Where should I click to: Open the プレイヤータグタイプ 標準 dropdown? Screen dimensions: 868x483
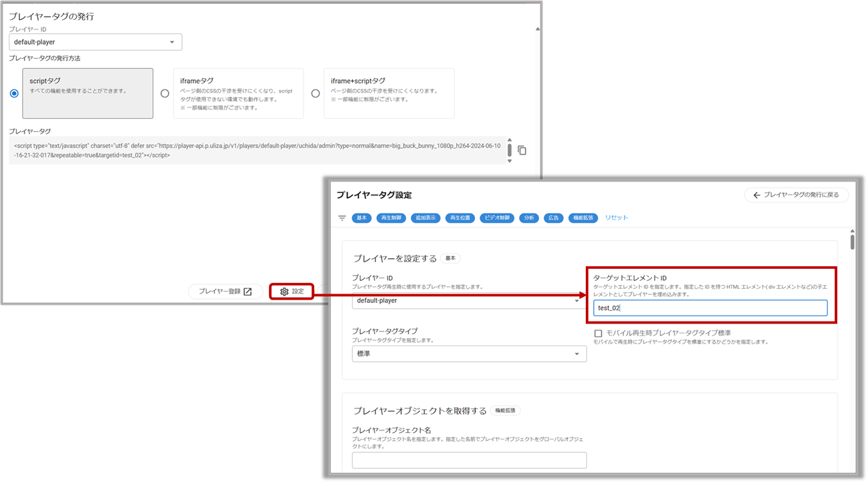(x=469, y=354)
